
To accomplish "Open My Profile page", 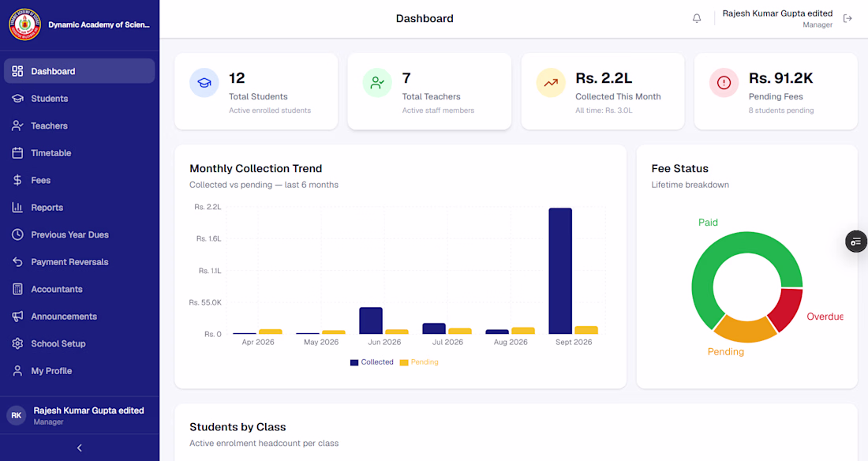I will pos(79,371).
